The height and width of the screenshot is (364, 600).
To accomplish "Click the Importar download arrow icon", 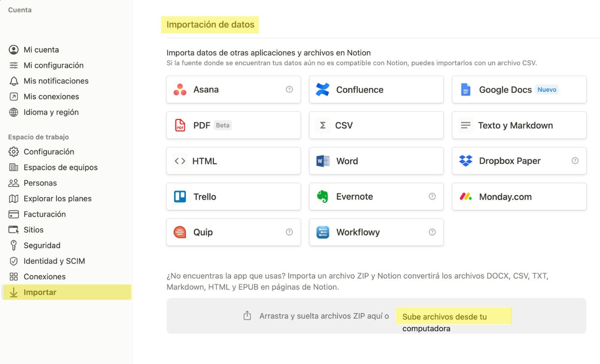I will [x=14, y=292].
